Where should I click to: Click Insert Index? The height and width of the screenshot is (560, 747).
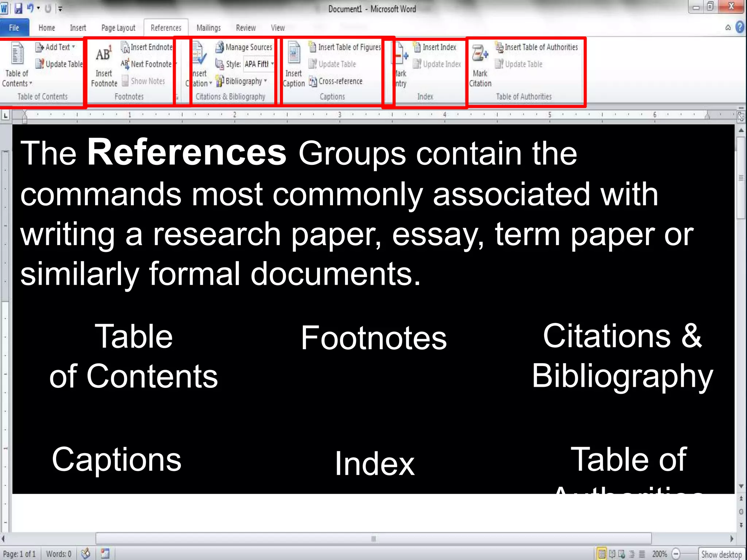coord(435,47)
